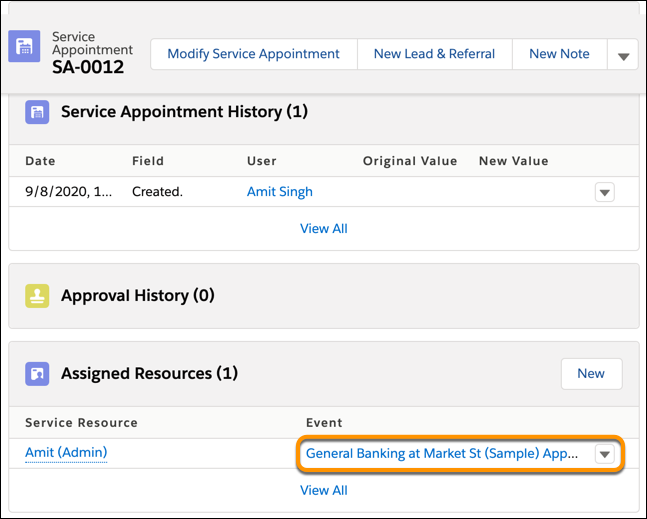Click the New Lead & Referral button
647x519 pixels.
[x=434, y=54]
